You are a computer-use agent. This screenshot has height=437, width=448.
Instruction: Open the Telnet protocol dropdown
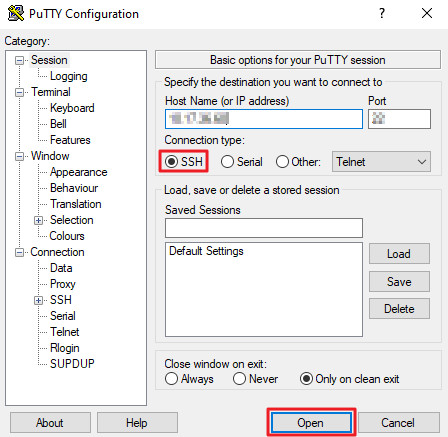(x=381, y=162)
